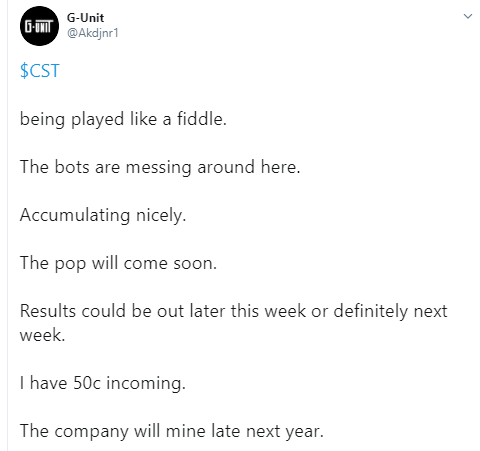Viewport: 480px width, 451px height.
Task: Select the 'I have 50c incoming' line
Action: click(103, 383)
